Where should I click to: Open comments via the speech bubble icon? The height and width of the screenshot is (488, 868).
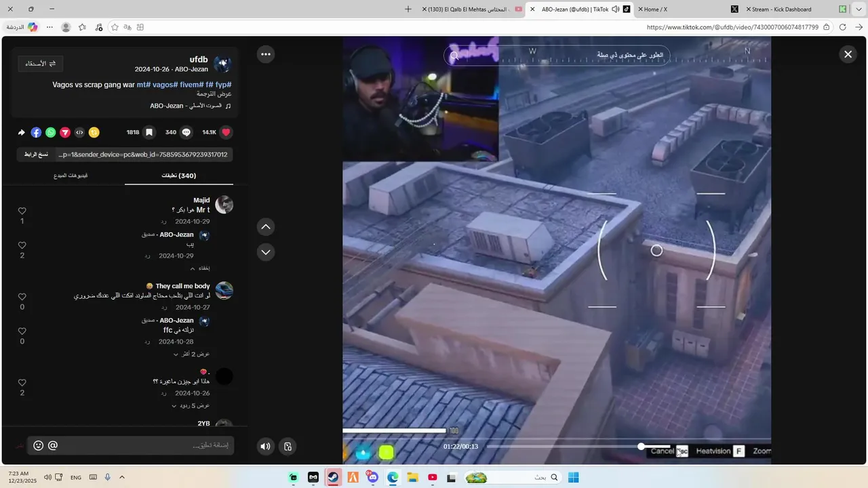coord(186,132)
